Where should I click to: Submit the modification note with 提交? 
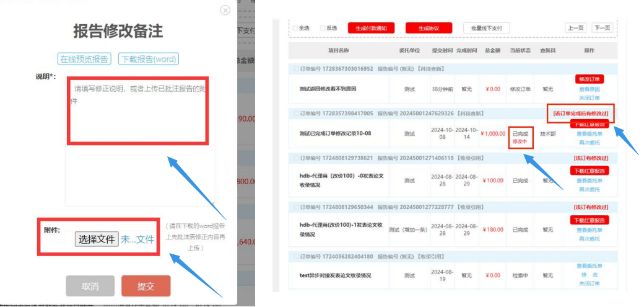click(x=146, y=286)
